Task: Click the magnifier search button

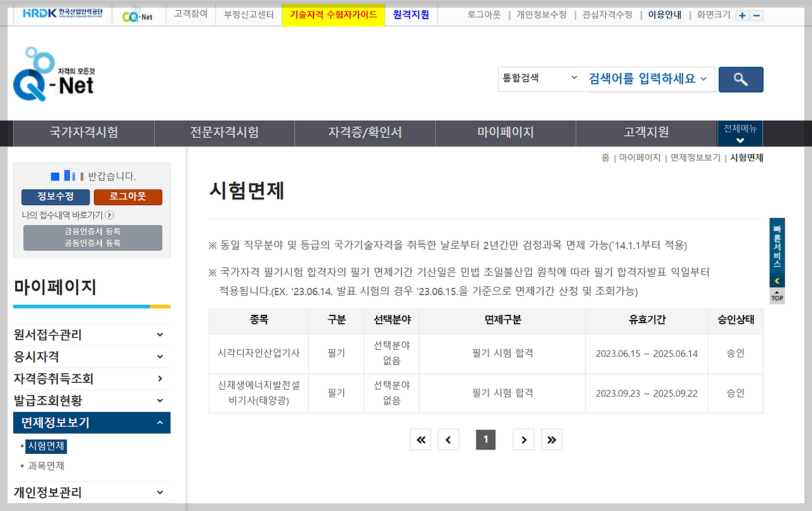Action: click(741, 79)
